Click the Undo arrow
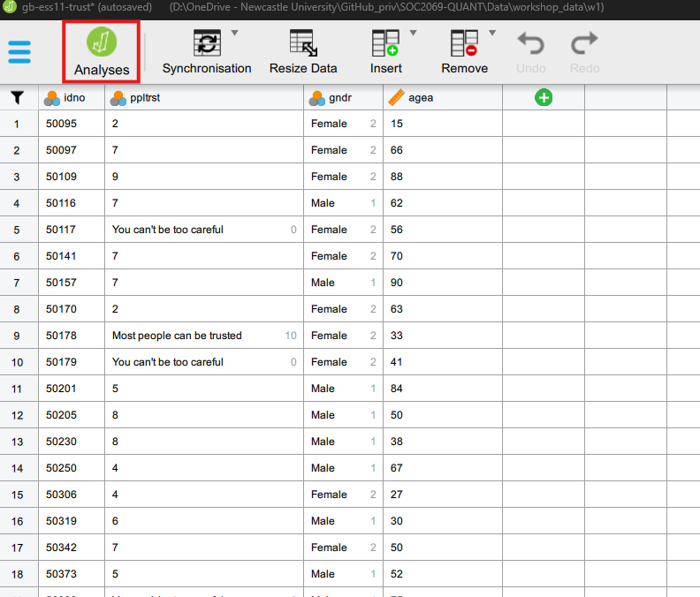The height and width of the screenshot is (597, 700). (530, 43)
